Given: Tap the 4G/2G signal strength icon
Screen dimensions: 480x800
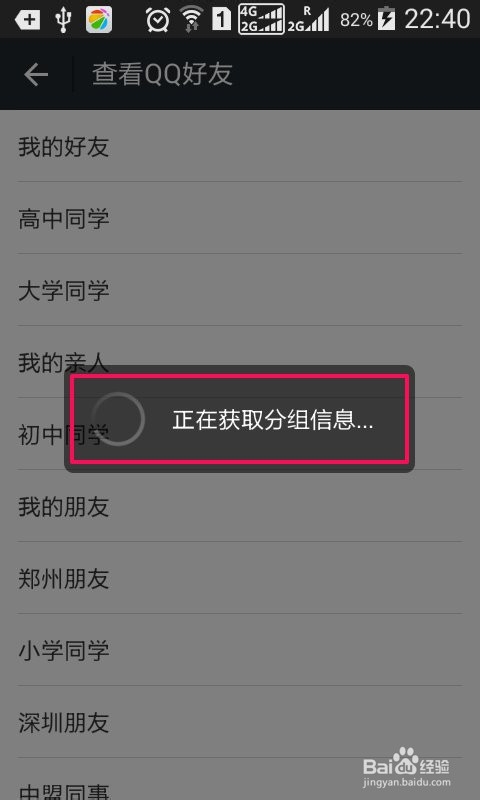Looking at the screenshot, I should (x=261, y=19).
